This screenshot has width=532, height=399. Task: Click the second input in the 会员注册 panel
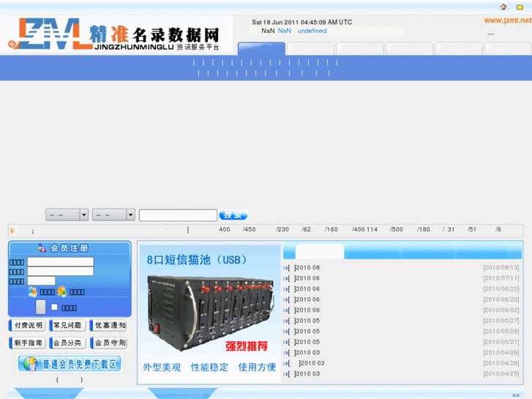(x=61, y=272)
